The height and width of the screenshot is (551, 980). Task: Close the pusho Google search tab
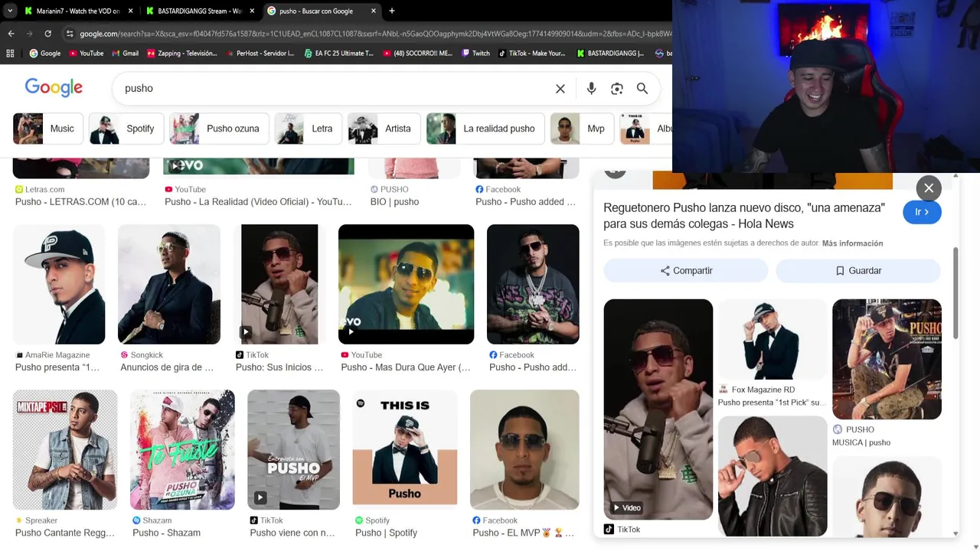374,11
